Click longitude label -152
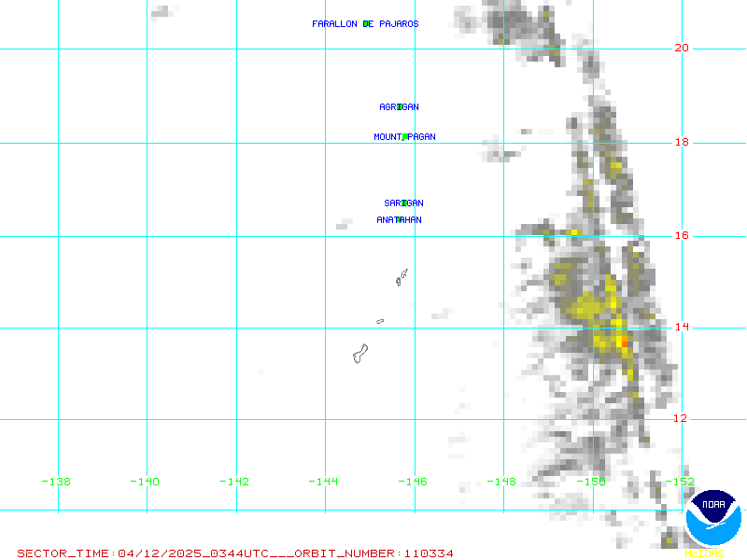 point(680,482)
